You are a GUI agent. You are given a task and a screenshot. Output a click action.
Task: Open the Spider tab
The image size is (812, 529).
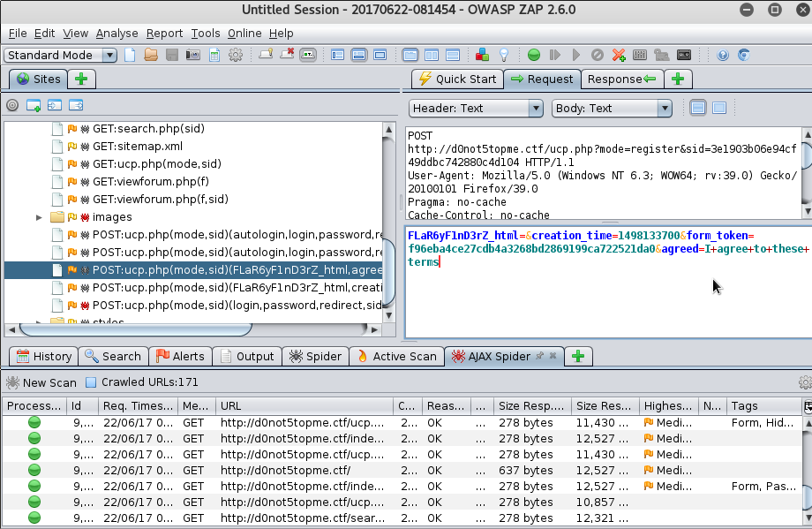pos(315,356)
